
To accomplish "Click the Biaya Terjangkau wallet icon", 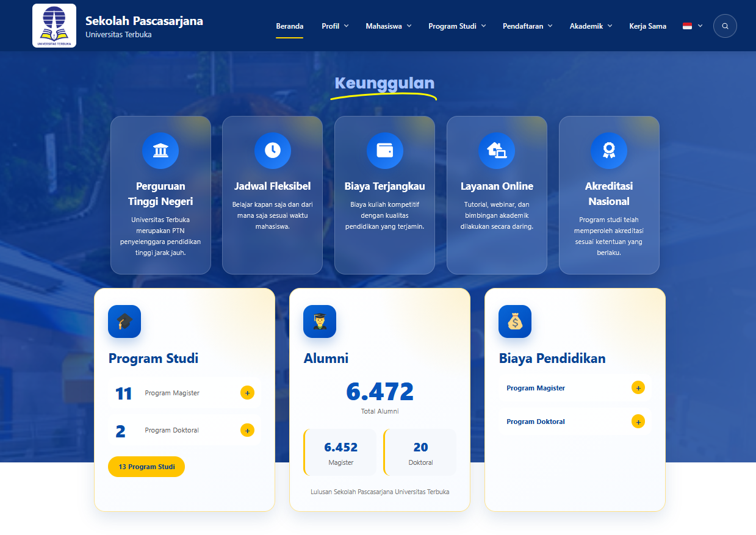I will point(385,151).
